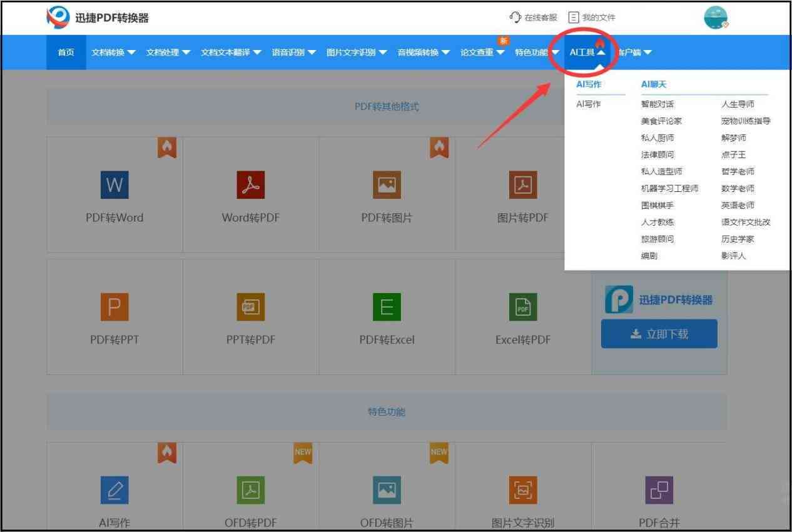Open 在线客服 headset icon
Image resolution: width=792 pixels, height=532 pixels.
[x=515, y=18]
